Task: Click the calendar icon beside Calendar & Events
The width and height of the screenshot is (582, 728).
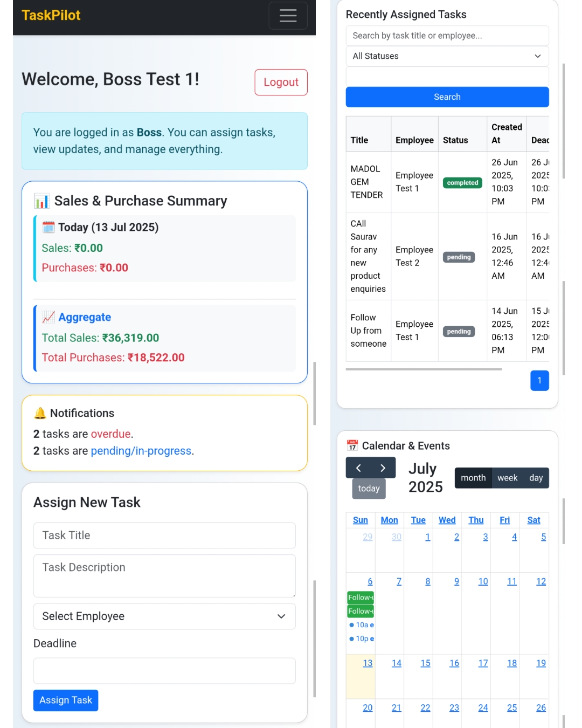Action: pyautogui.click(x=352, y=446)
